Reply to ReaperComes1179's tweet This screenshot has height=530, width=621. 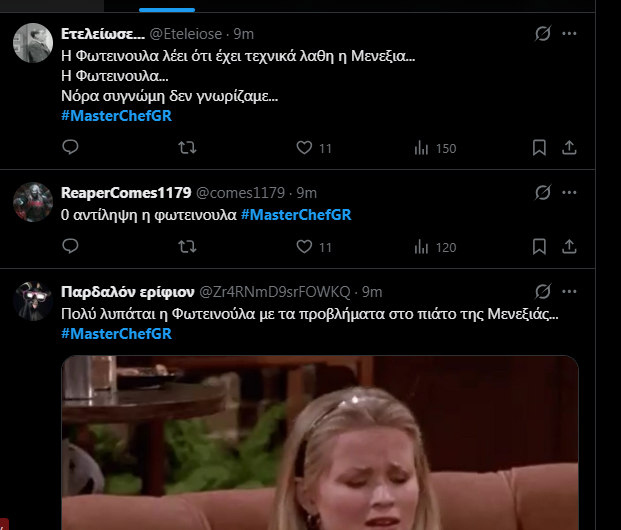coord(70,246)
